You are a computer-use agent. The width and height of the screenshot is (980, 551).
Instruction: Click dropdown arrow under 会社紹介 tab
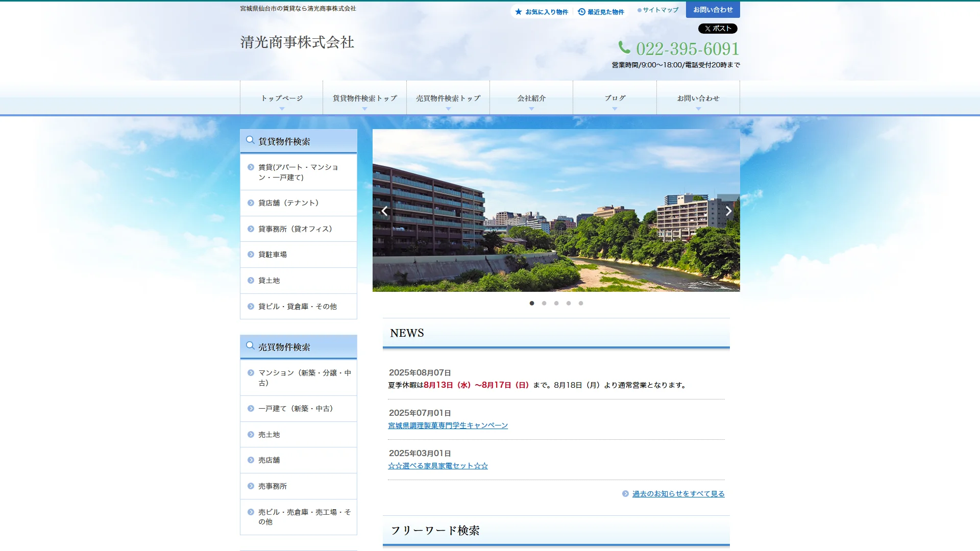[531, 109]
